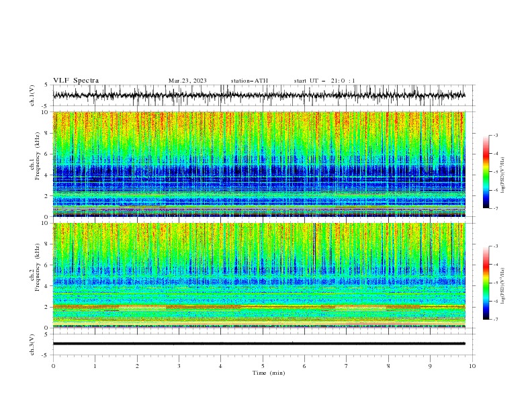
Task: Click the ch.1 voltage waveform trace
Action: pyautogui.click(x=259, y=95)
